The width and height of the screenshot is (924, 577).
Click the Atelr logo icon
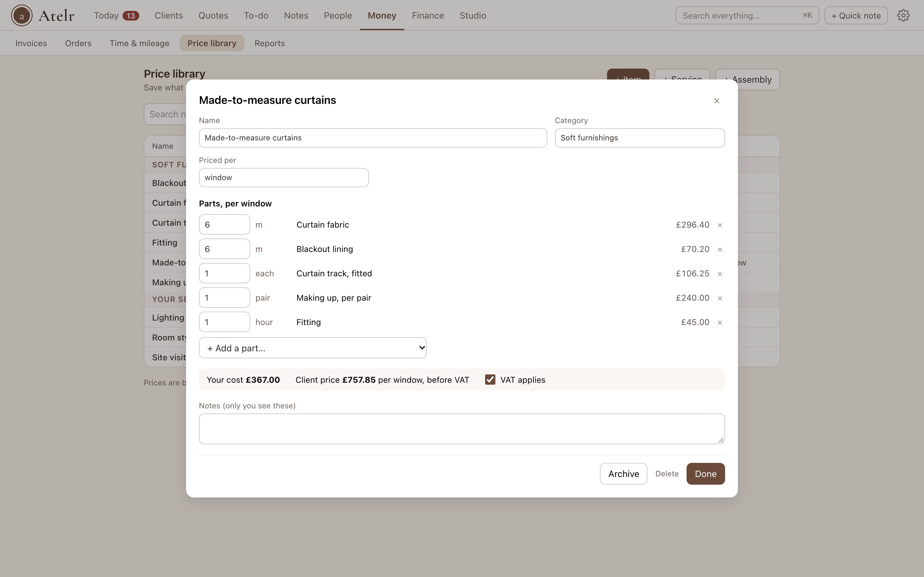(x=22, y=16)
